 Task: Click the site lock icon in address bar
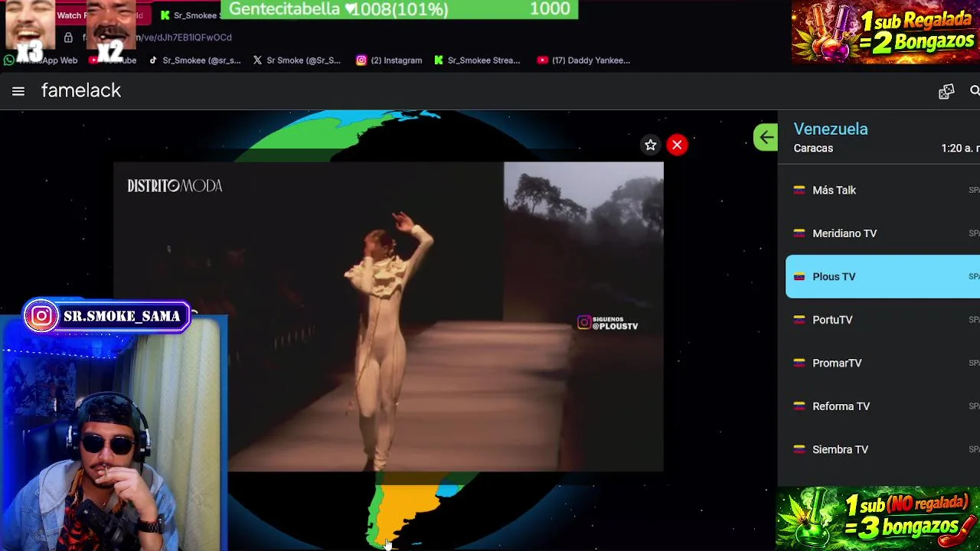pyautogui.click(x=68, y=37)
